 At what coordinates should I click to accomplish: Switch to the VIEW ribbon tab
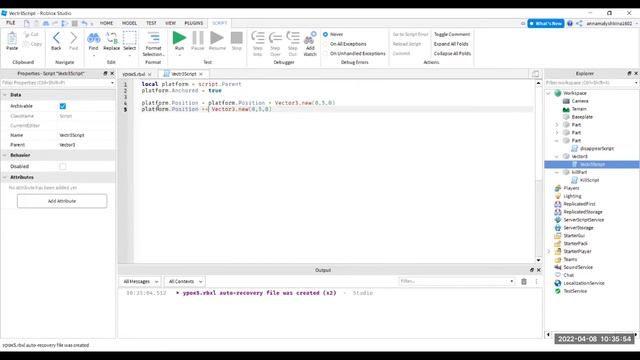171,23
